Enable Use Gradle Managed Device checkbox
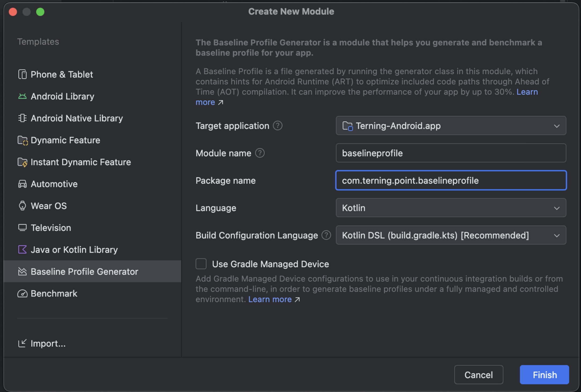The image size is (581, 392). 201,264
